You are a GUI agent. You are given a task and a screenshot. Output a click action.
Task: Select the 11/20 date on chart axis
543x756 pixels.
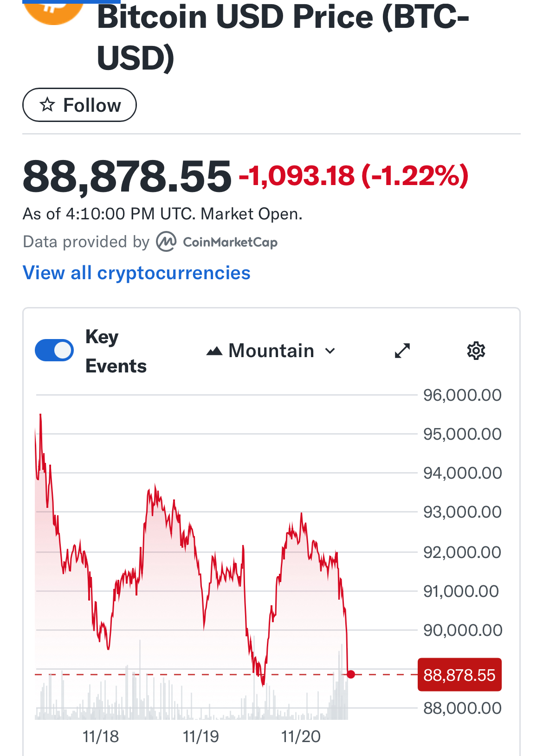[x=301, y=737]
